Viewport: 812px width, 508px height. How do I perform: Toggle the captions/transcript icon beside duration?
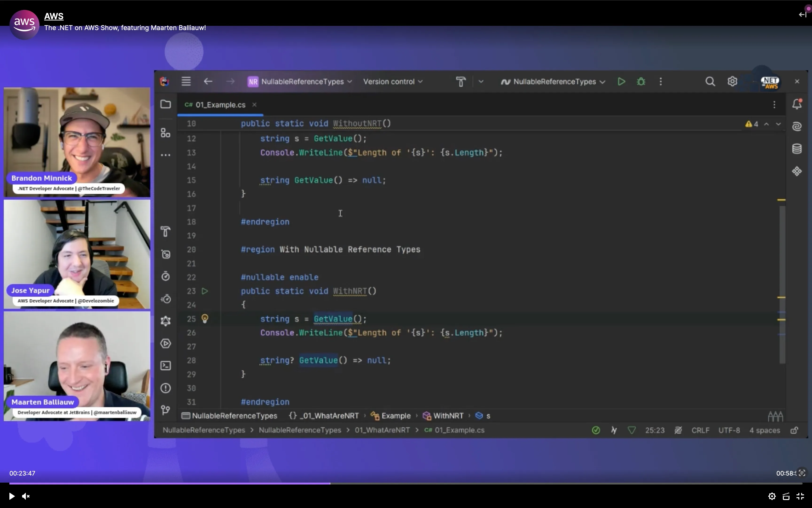[x=802, y=473]
